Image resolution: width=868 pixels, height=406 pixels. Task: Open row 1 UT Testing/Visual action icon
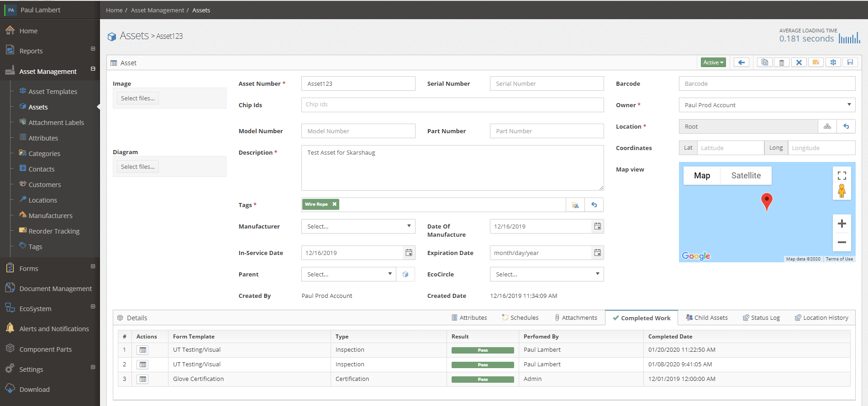pos(143,350)
